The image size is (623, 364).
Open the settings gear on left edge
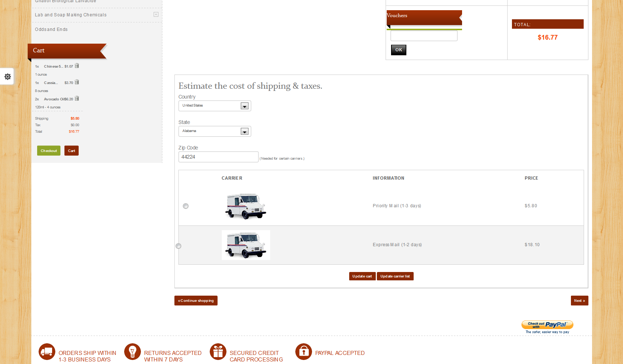[x=7, y=77]
